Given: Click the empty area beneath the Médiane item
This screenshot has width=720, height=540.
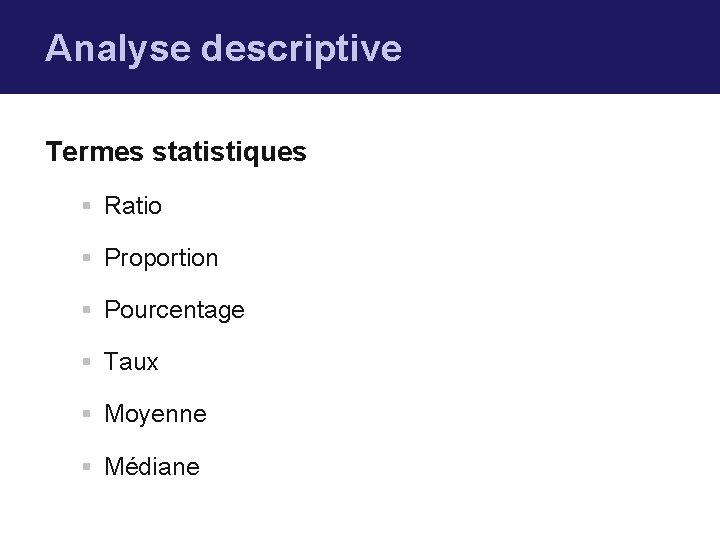Looking at the screenshot, I should coord(300,512).
